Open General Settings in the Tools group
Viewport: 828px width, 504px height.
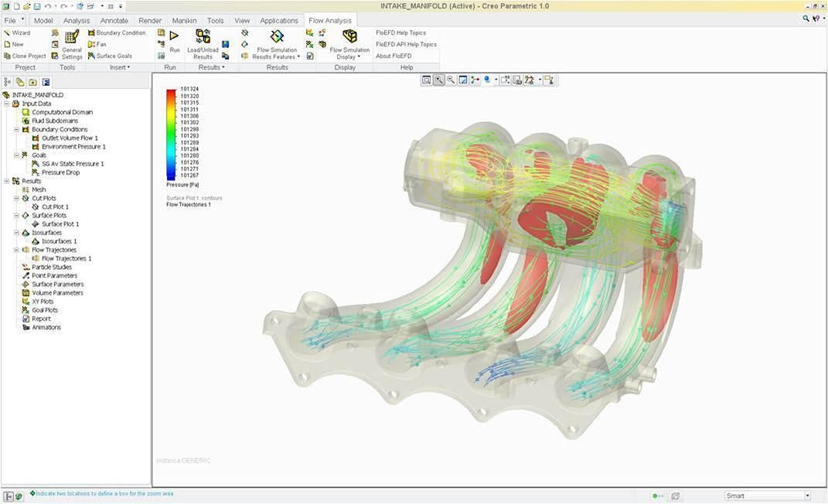pyautogui.click(x=72, y=43)
